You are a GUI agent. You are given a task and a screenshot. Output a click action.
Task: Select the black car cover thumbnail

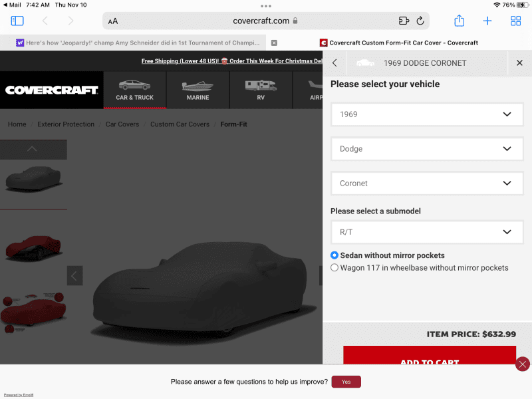pyautogui.click(x=33, y=179)
